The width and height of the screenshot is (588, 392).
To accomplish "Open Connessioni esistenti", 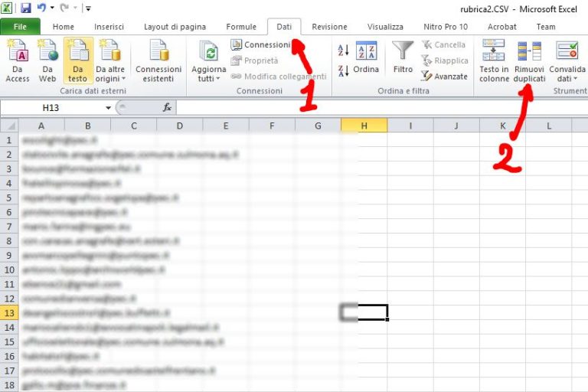I will [158, 60].
